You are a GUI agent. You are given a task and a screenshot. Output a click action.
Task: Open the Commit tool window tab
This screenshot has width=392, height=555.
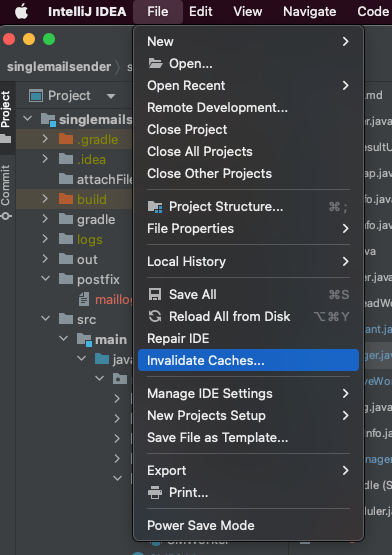tap(6, 192)
